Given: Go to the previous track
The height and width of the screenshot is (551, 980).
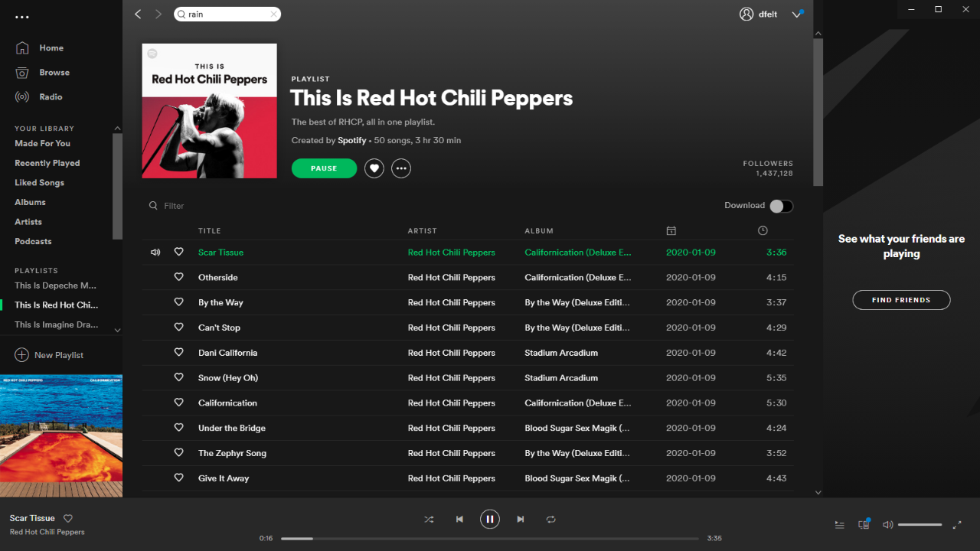Looking at the screenshot, I should click(x=459, y=519).
